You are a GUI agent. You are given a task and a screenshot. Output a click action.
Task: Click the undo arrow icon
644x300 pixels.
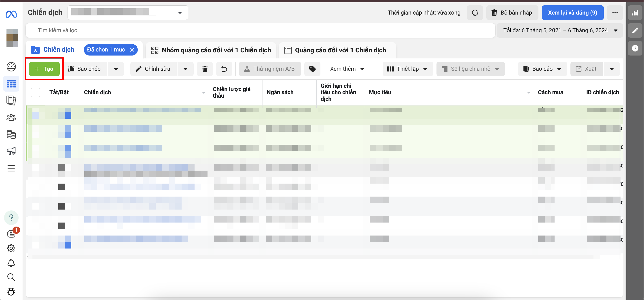click(224, 69)
